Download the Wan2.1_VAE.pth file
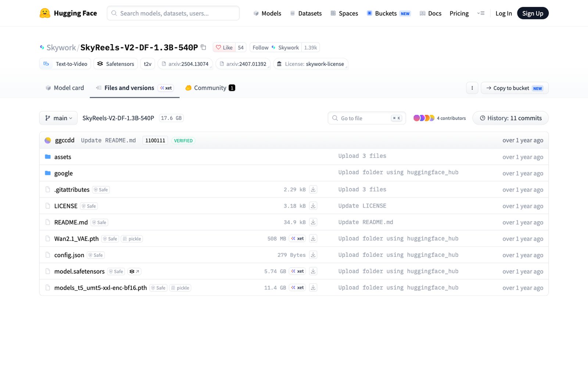588x368 pixels. [x=313, y=238]
